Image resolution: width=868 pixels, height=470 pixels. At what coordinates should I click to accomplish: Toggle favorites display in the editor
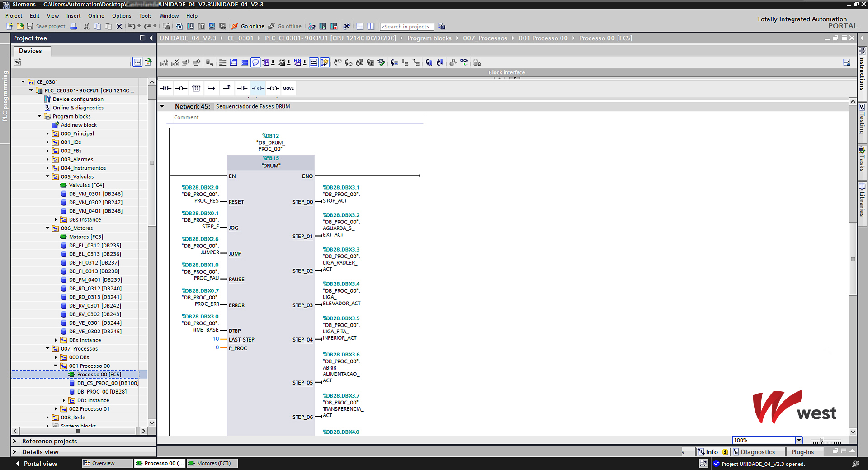tap(325, 62)
